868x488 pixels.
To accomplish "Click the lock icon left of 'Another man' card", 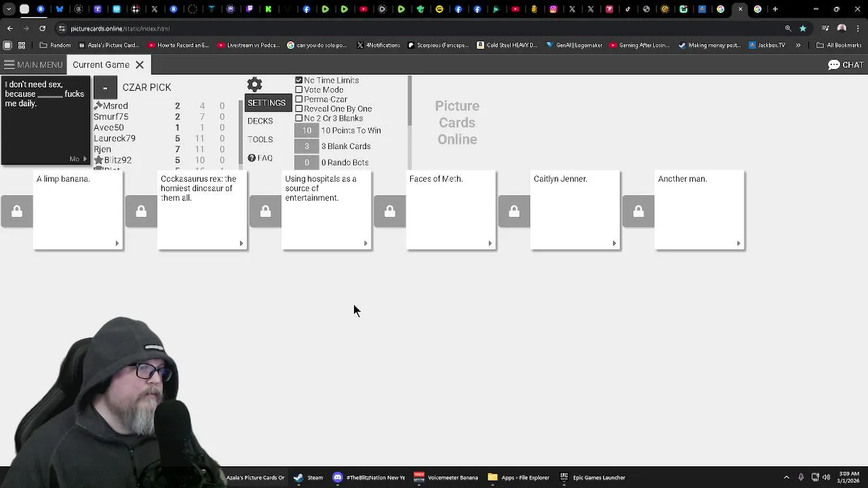I will [638, 211].
